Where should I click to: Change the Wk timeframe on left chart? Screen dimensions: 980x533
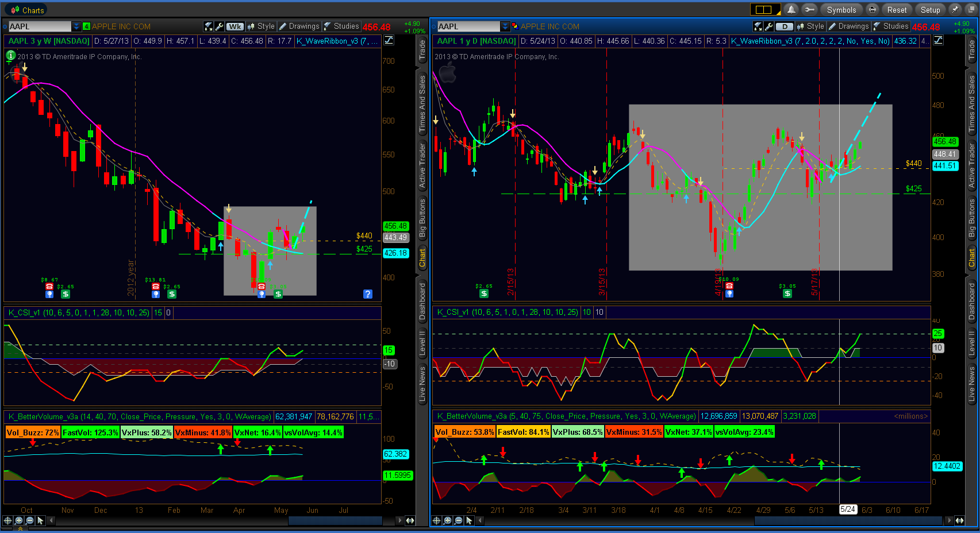pos(235,26)
